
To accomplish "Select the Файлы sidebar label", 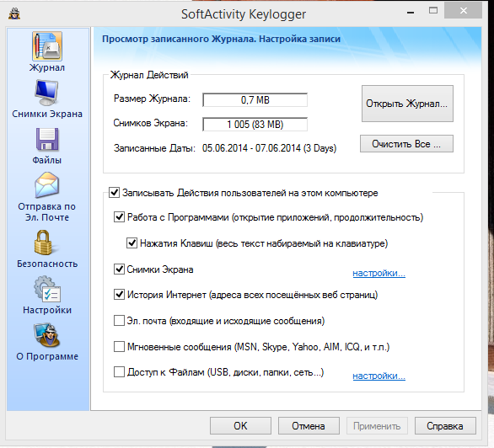I will click(47, 160).
